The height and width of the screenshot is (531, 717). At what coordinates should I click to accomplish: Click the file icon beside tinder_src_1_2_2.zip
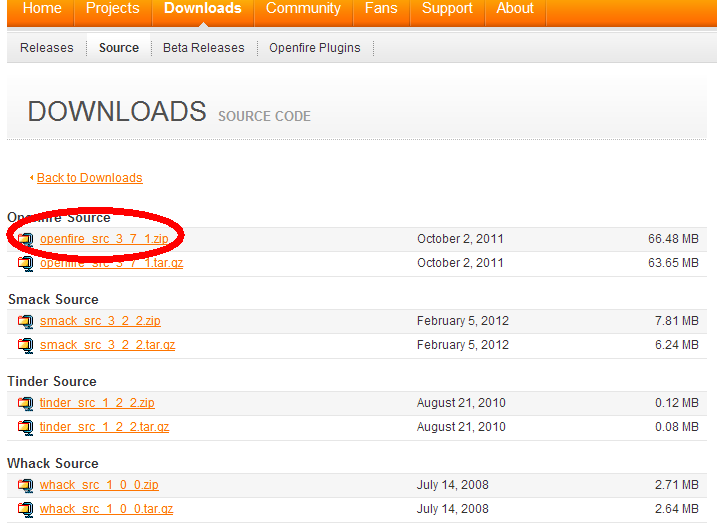click(x=26, y=403)
